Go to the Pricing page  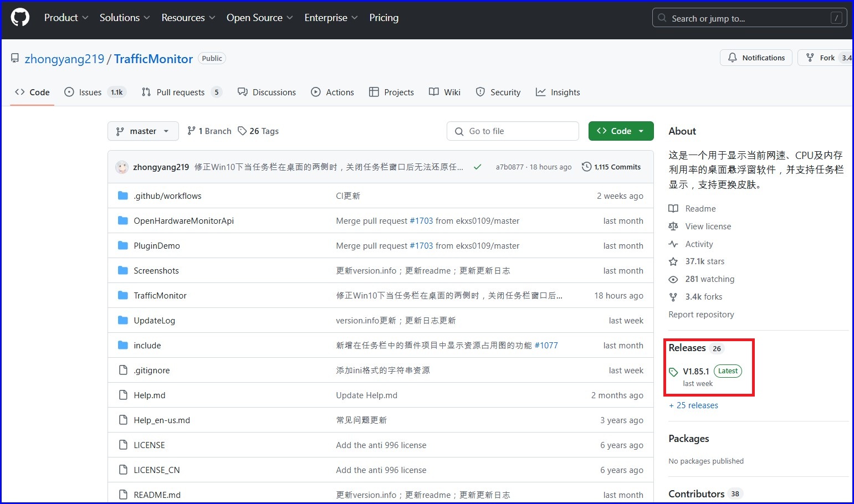tap(384, 18)
